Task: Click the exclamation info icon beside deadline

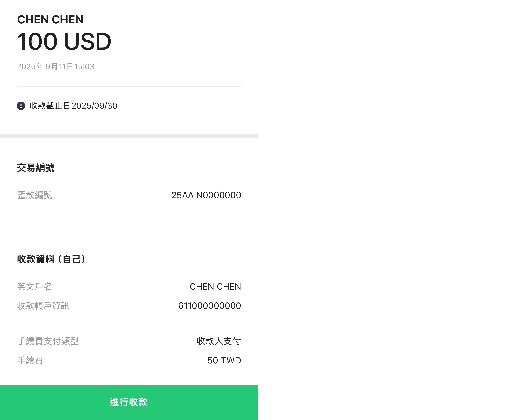Action: pos(21,106)
